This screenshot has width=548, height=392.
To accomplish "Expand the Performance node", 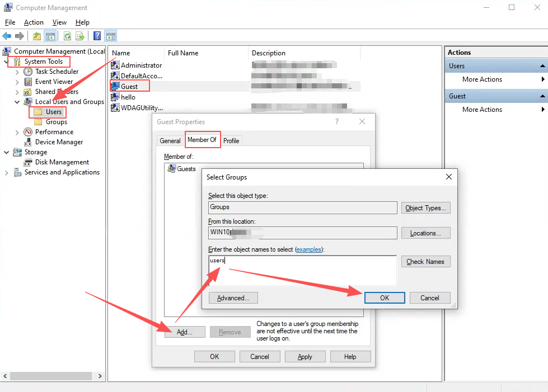I will click(x=17, y=133).
